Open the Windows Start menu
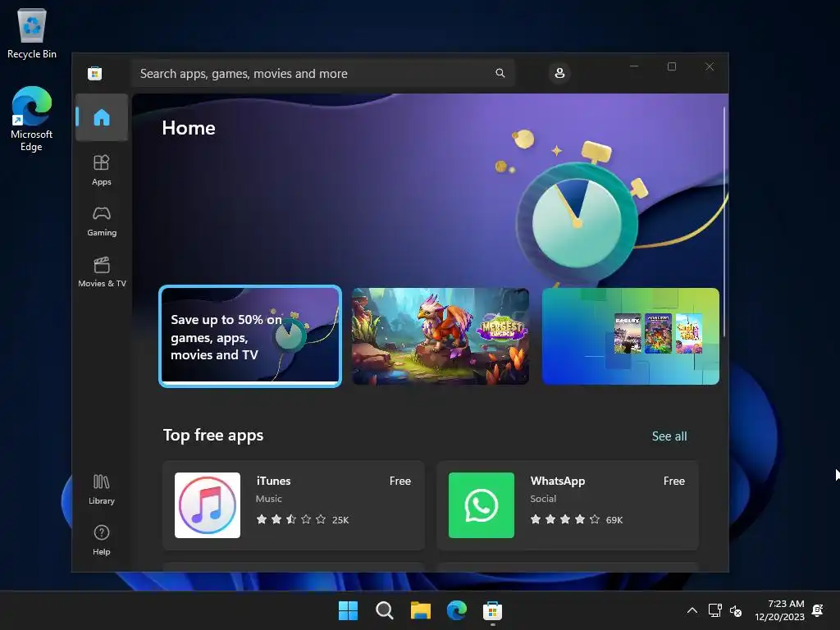 [x=348, y=610]
